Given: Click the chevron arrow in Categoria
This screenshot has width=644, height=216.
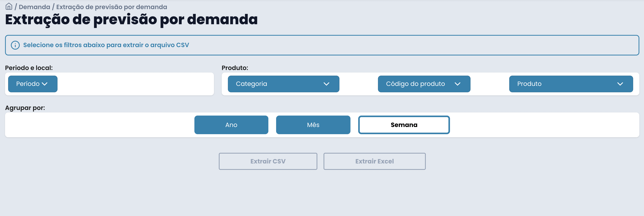Looking at the screenshot, I should pyautogui.click(x=326, y=84).
